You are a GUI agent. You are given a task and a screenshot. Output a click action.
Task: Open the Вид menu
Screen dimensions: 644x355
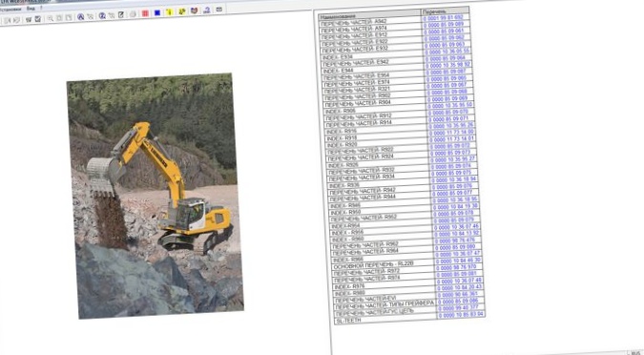point(31,9)
